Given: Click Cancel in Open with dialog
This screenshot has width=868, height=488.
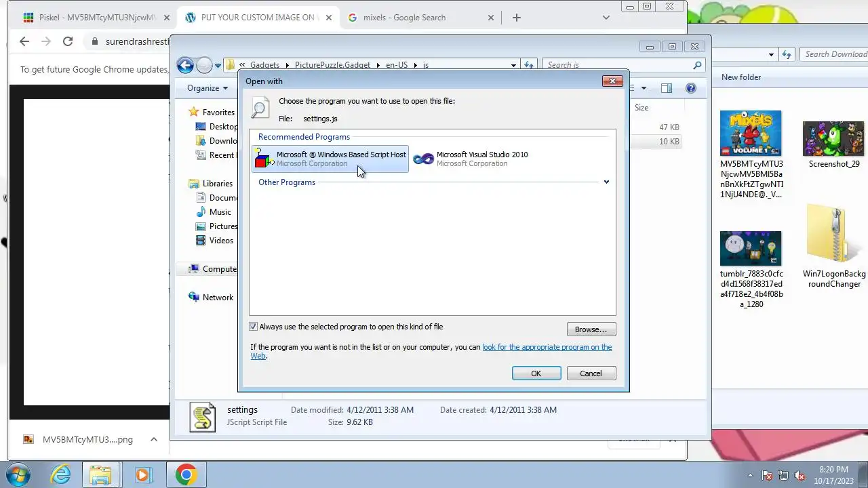Looking at the screenshot, I should click(x=591, y=373).
